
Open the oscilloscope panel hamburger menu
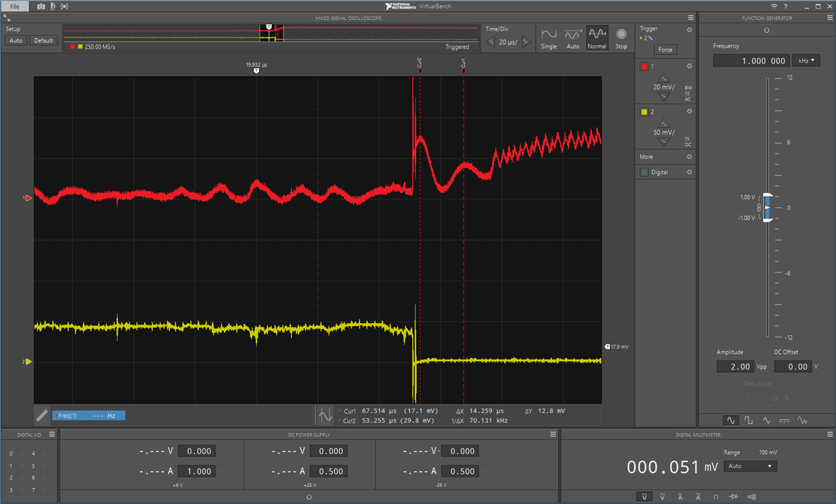click(691, 18)
